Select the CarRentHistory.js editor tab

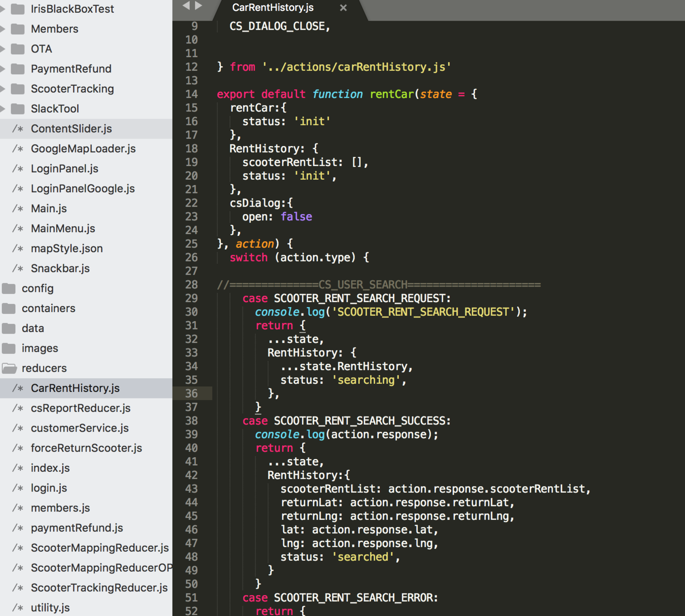[x=273, y=8]
